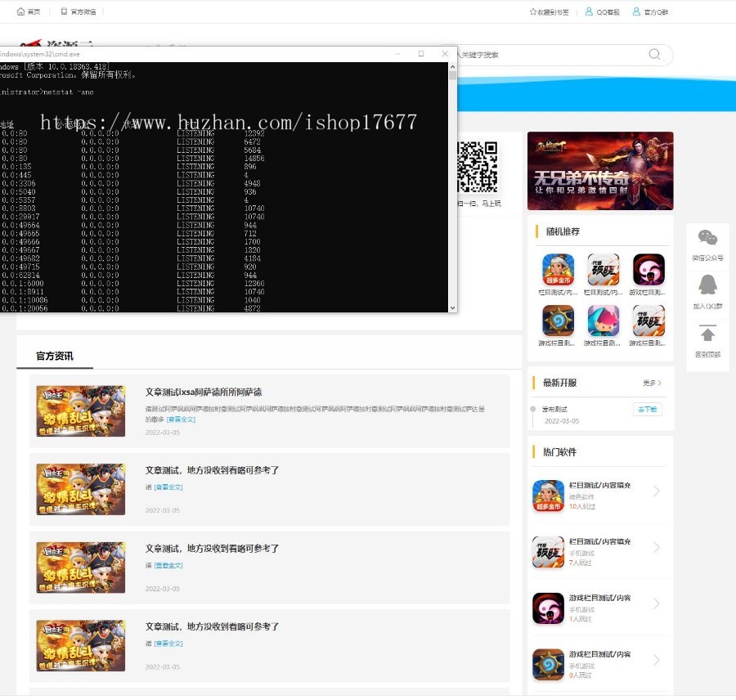
Task: Click the search magnifier icon
Action: pos(654,55)
